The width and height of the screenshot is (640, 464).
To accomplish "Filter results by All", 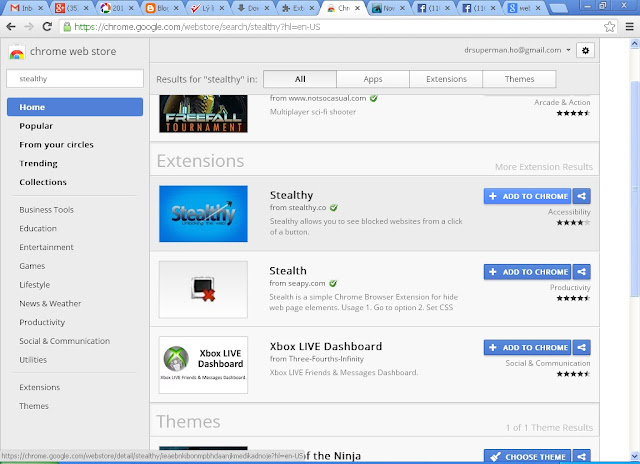I will click(300, 79).
